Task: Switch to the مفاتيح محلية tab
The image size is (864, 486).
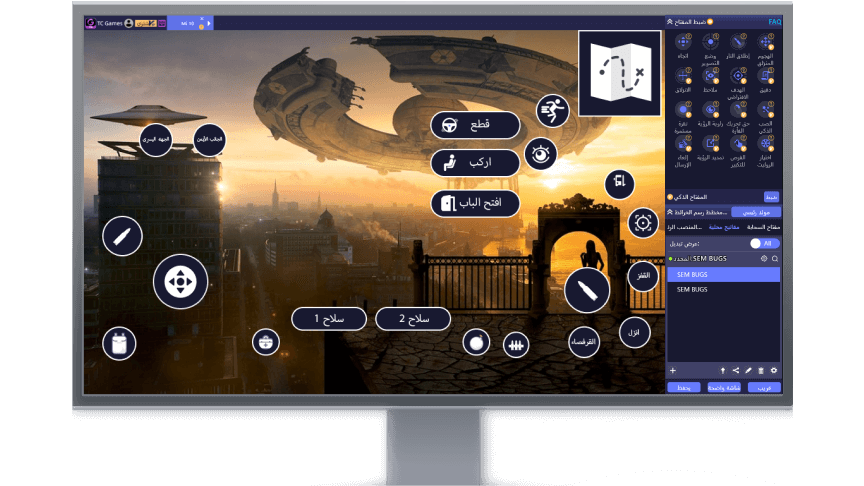Action: [724, 227]
